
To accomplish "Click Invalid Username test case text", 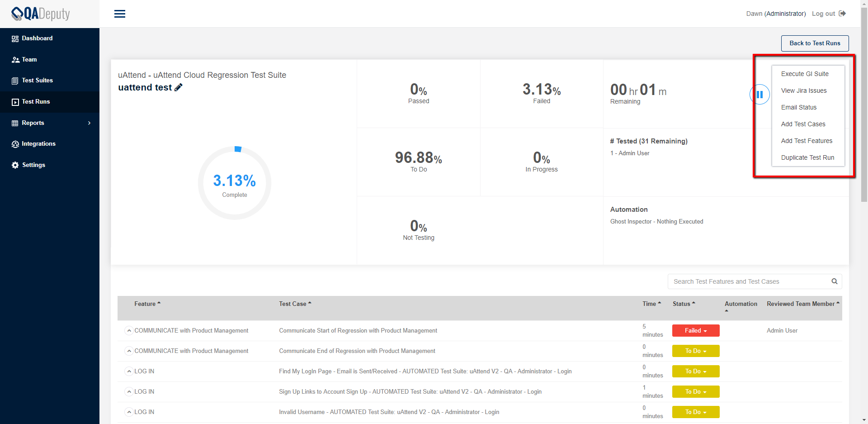I will pyautogui.click(x=389, y=412).
